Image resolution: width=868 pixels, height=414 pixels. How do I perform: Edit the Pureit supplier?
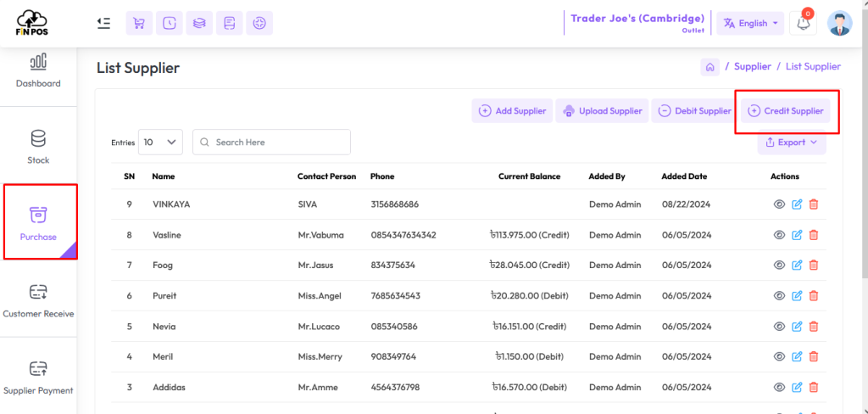(x=797, y=296)
